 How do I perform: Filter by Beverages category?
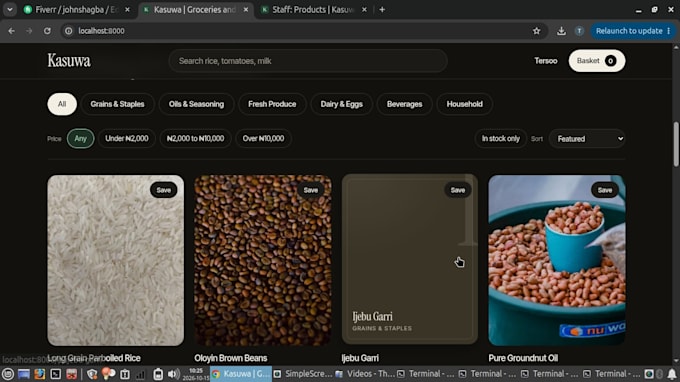click(x=404, y=104)
